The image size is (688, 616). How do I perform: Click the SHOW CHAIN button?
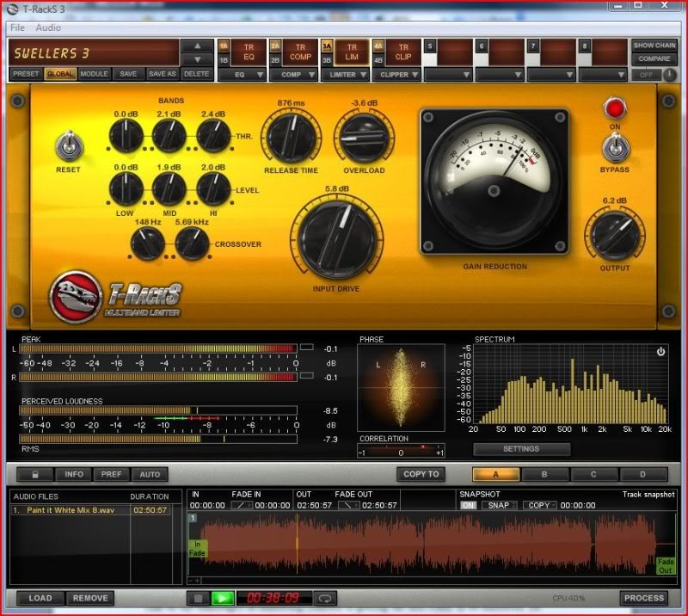pos(654,46)
